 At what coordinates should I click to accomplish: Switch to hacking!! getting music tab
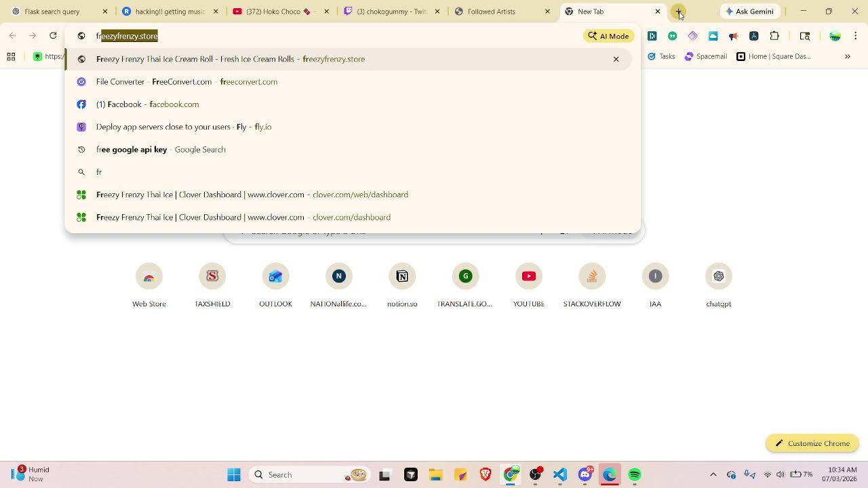pos(170,12)
